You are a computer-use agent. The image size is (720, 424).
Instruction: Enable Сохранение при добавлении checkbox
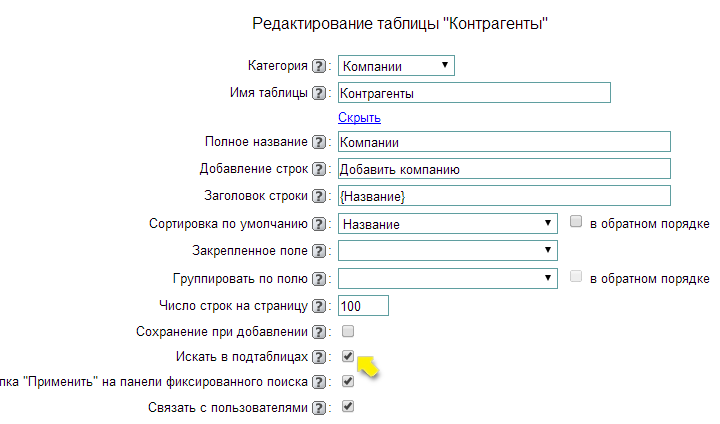[348, 331]
